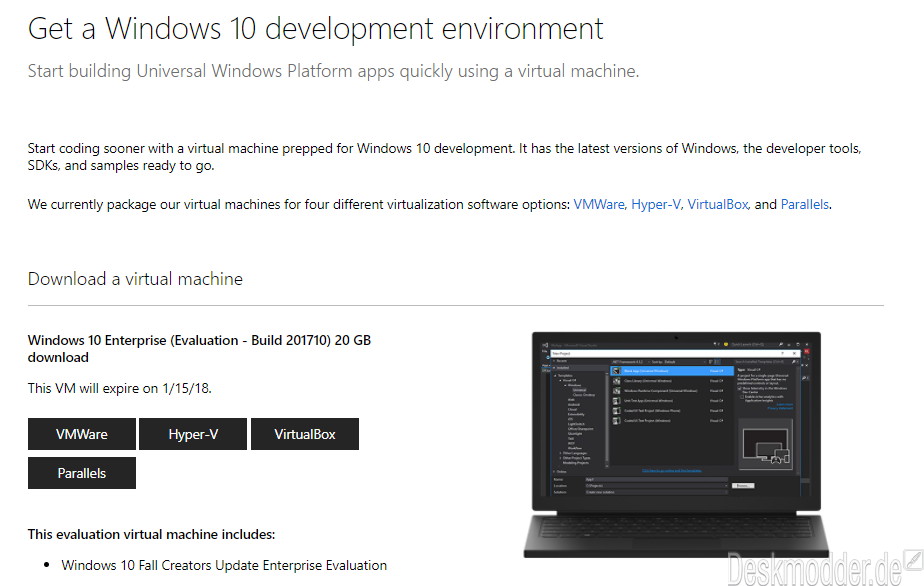The image size is (924, 586).
Task: Open the VMWare link in the paragraph
Action: (x=599, y=205)
